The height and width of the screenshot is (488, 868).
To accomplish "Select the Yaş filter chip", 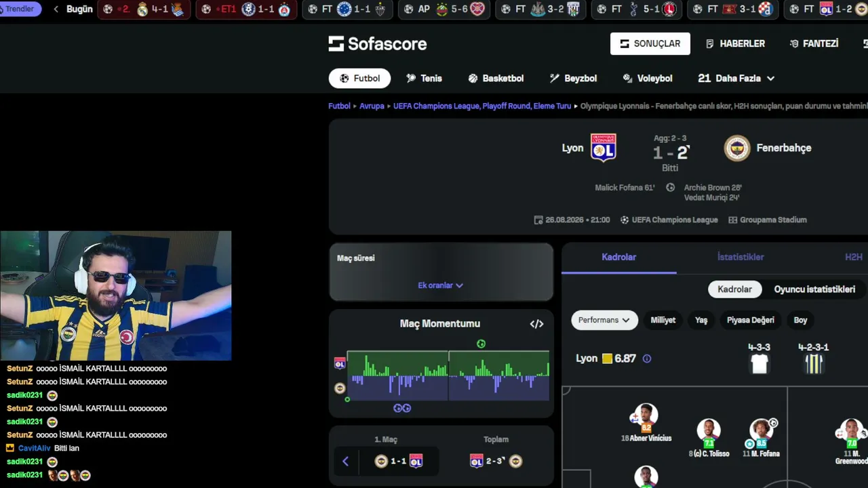I will tap(701, 320).
